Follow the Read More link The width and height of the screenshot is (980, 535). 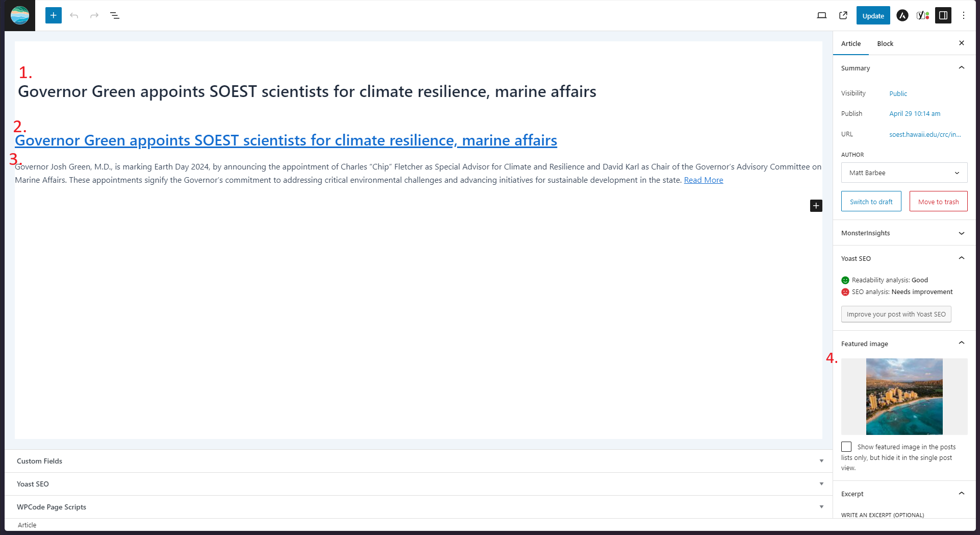tap(703, 180)
